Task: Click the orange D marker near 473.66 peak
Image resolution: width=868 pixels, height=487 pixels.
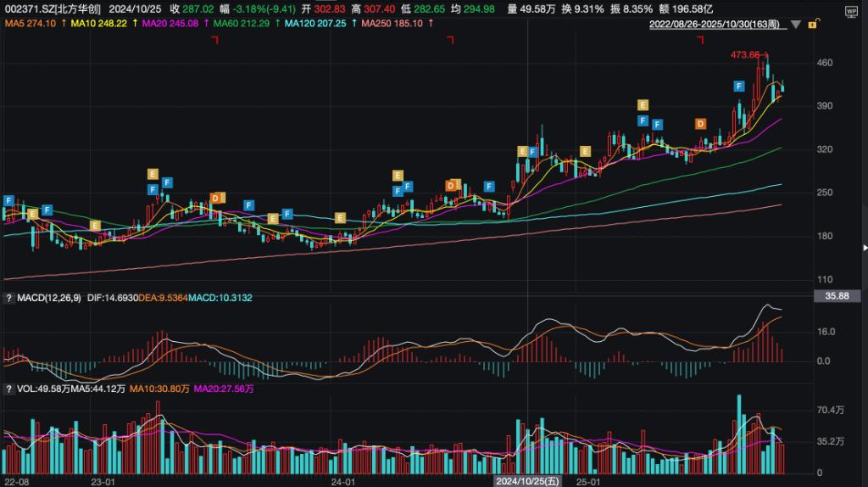Action: tap(700, 124)
